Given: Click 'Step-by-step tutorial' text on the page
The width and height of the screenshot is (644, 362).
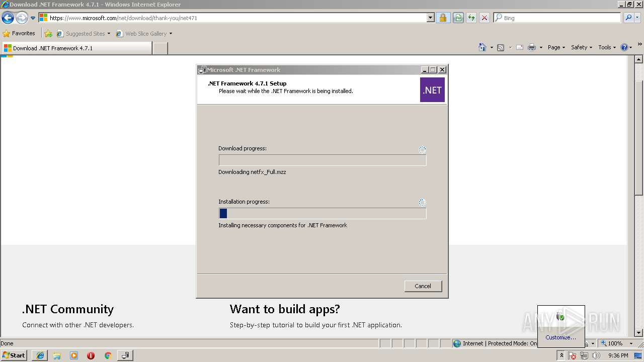Looking at the screenshot, I should (x=261, y=325).
